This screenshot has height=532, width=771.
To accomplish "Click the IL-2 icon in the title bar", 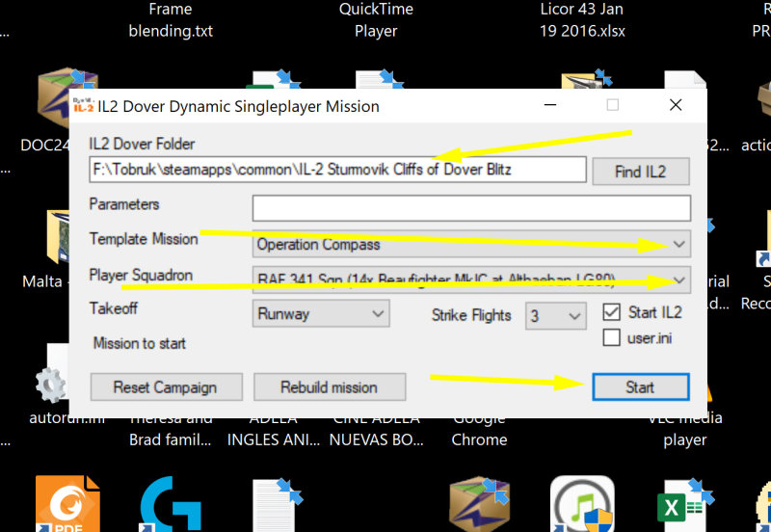I will click(83, 106).
